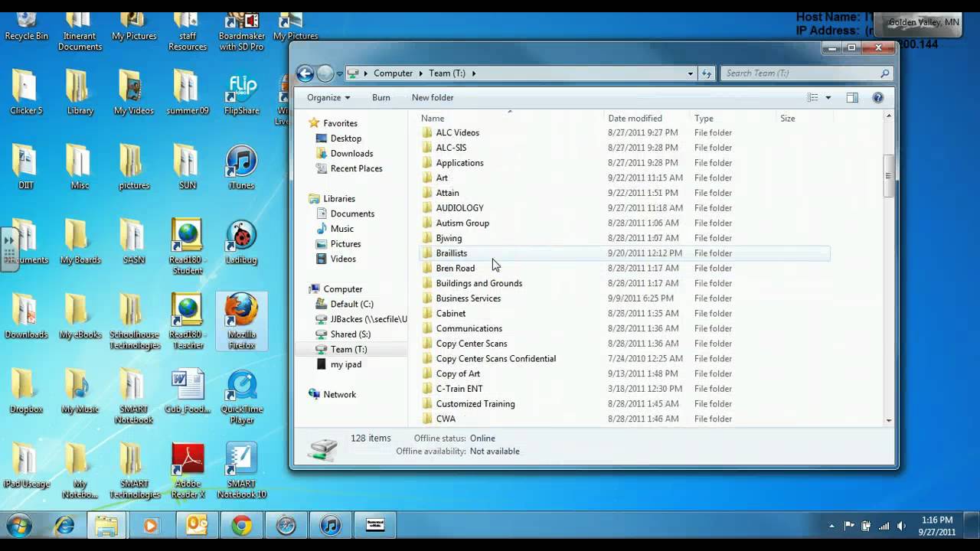
Task: Click Google Chrome on the taskbar
Action: coord(242,526)
